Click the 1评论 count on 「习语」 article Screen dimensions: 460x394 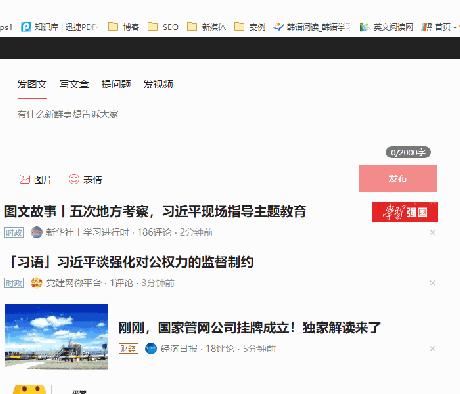coord(121,283)
